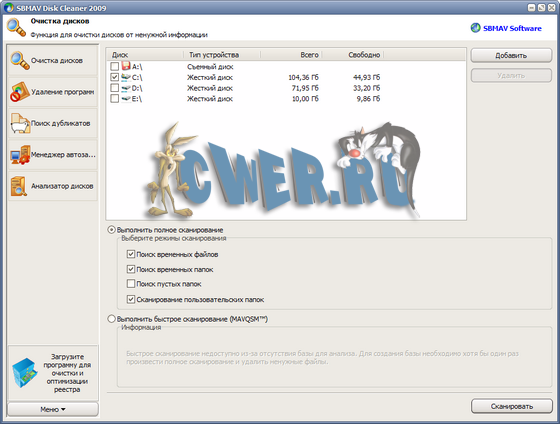Screen dimensions: 560x424
Task: Sort by the Свободно column header
Action: click(x=352, y=55)
